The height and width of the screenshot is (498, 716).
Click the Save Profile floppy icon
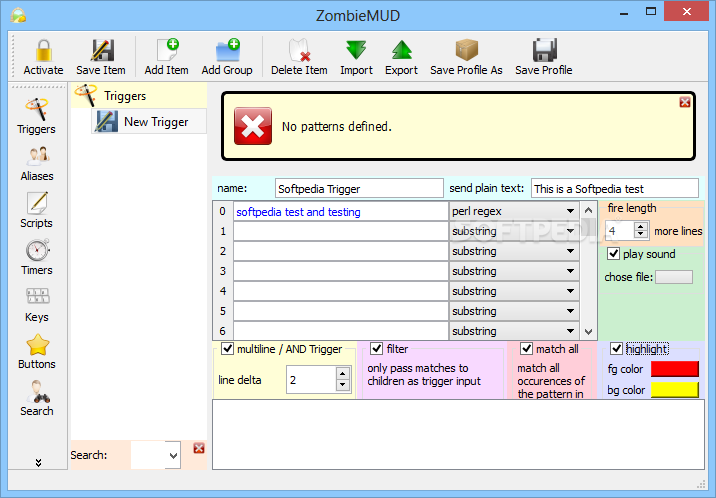click(544, 50)
